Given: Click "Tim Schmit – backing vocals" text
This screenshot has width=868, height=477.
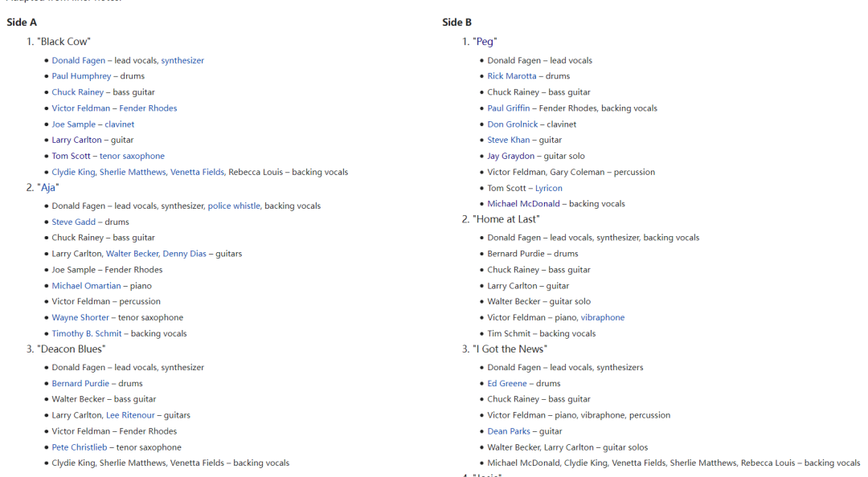Looking at the screenshot, I should coord(542,333).
